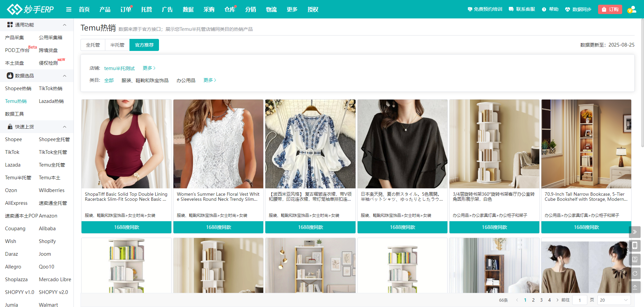Click 1688搜同款 under the maroon tank top
Viewport: 644px width, 307px height.
click(x=126, y=227)
